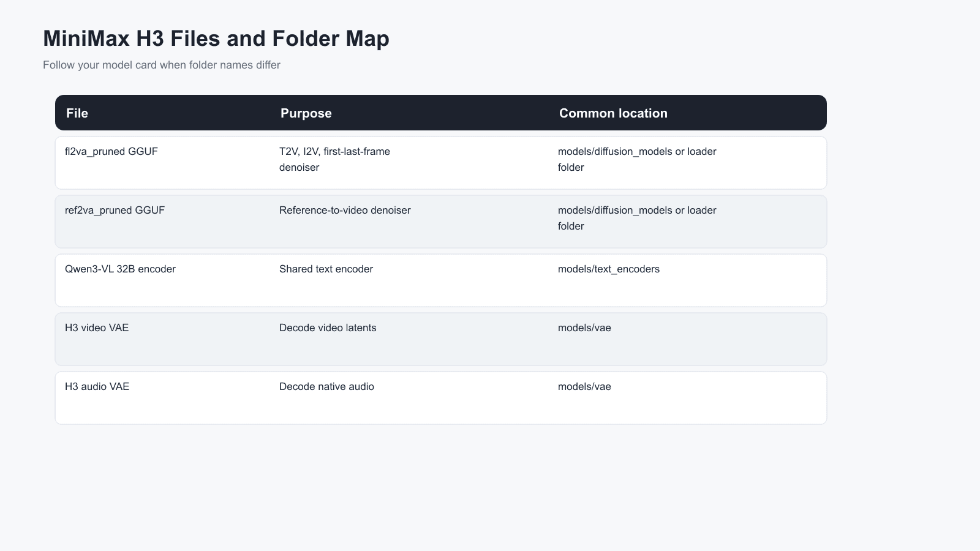Image resolution: width=980 pixels, height=551 pixels.
Task: Click the 'models/text_encoders' location cell
Action: click(609, 269)
